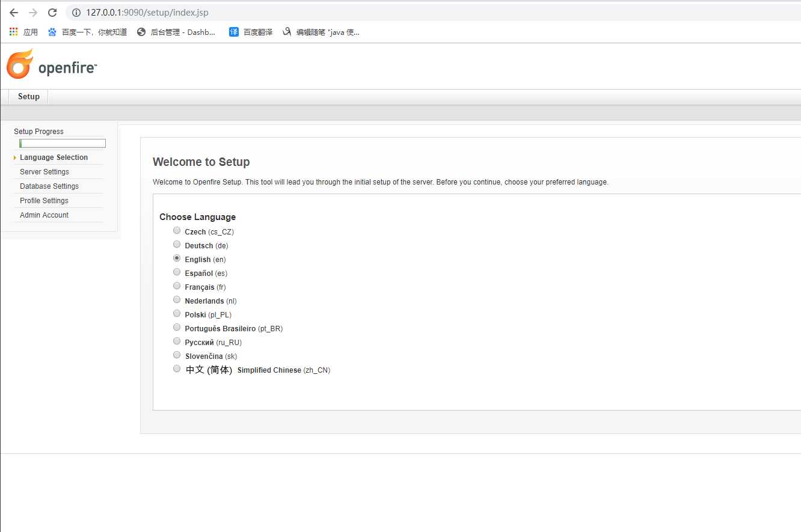Click the site information icon in the address bar
This screenshot has width=801, height=532.
pyautogui.click(x=76, y=13)
